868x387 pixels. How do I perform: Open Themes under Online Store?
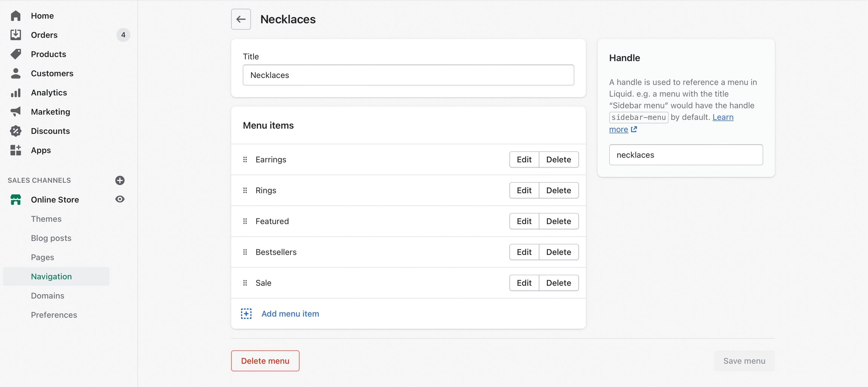pos(46,219)
